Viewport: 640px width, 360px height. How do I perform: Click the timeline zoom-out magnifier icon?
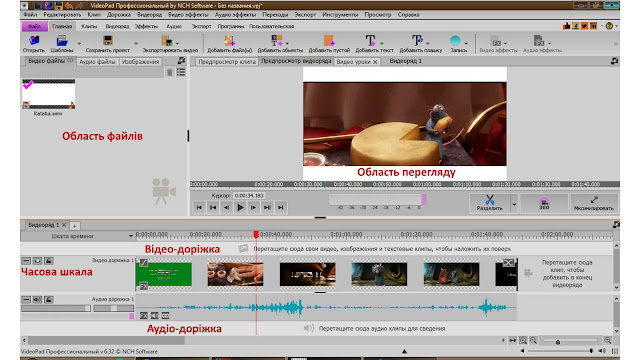533,340
